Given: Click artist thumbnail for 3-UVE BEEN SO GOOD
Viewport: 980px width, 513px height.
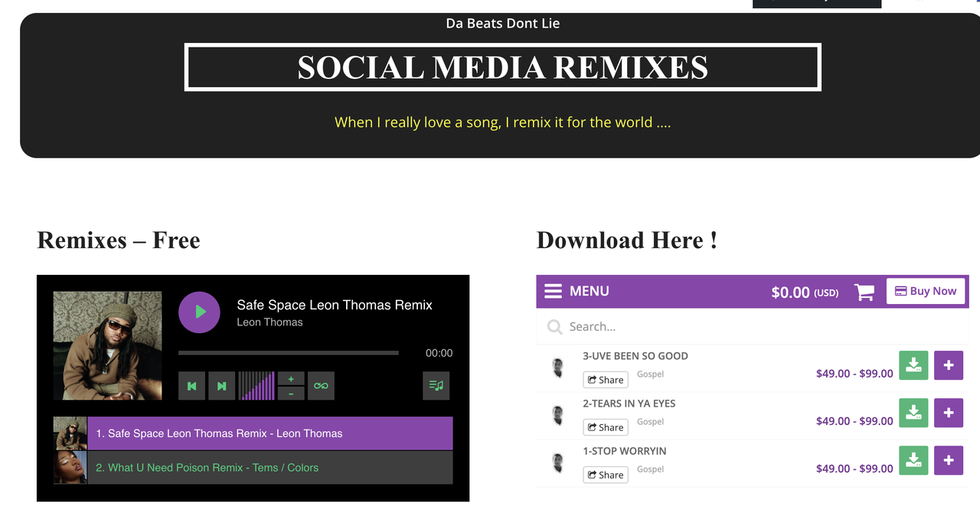Looking at the screenshot, I should [557, 368].
